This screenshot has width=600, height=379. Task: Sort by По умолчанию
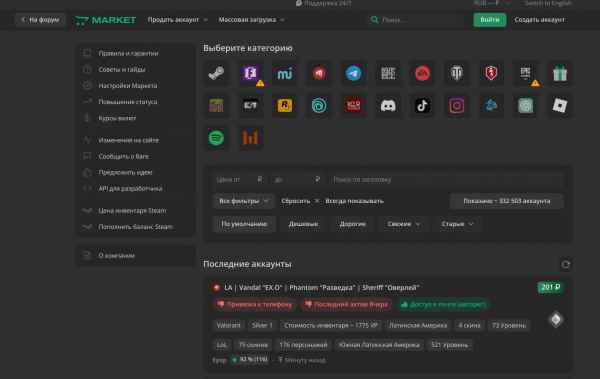point(244,224)
